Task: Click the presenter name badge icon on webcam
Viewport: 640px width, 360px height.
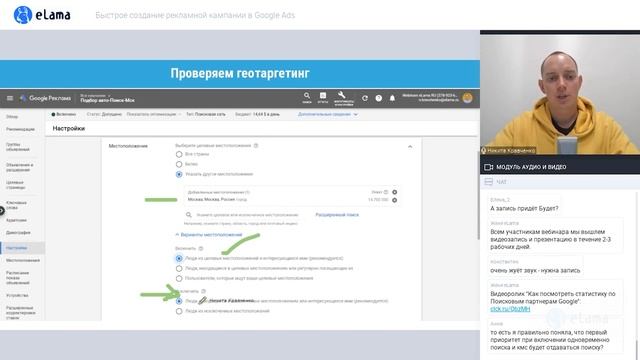Action: pos(484,150)
